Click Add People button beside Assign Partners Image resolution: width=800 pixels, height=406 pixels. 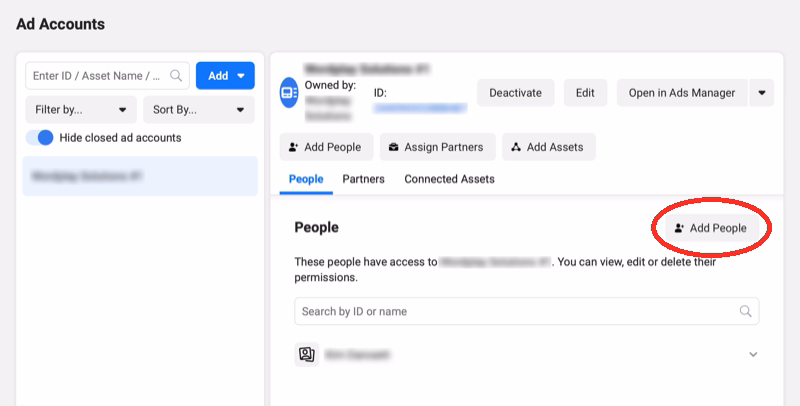326,147
